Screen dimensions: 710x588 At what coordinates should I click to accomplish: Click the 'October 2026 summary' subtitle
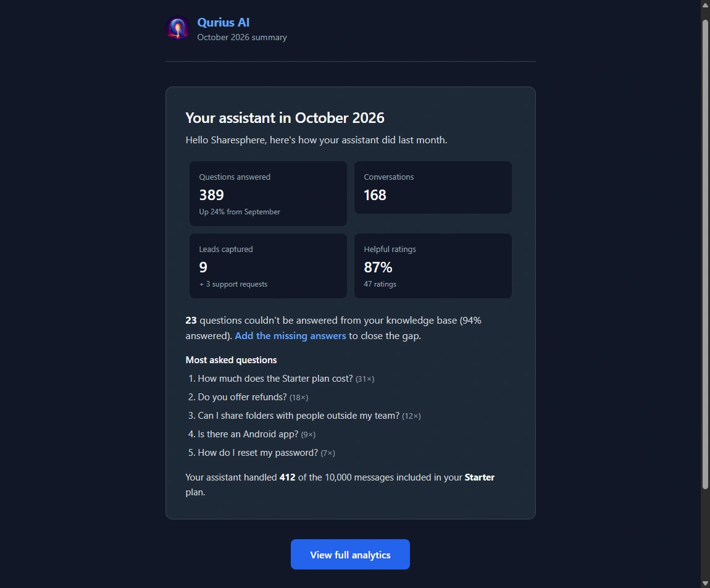(242, 37)
